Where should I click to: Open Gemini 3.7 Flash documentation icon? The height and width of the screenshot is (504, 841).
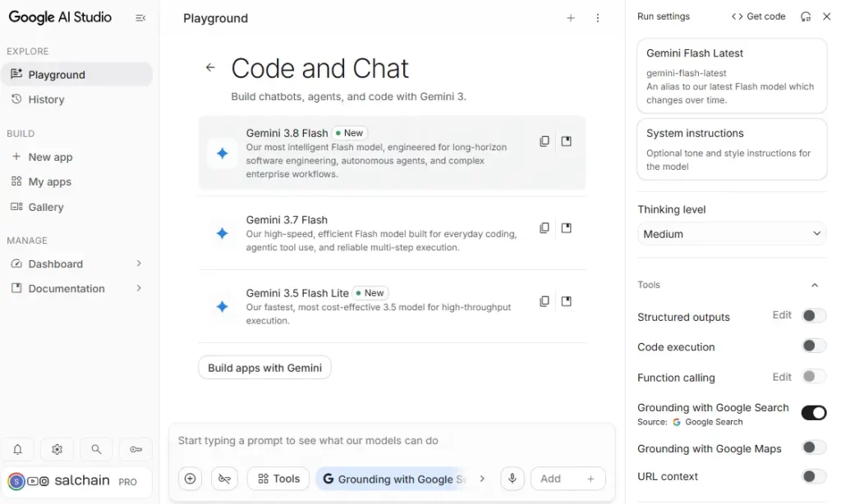coord(567,228)
